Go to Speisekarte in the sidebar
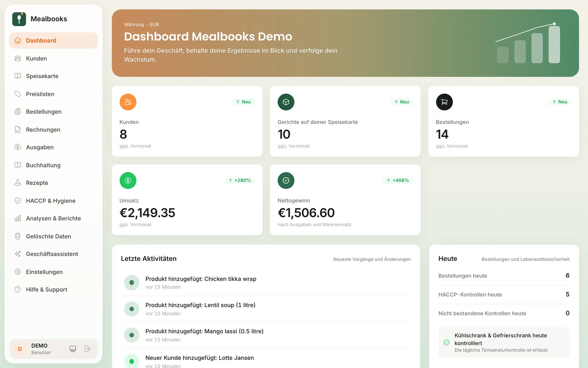588x368 pixels. click(54, 76)
